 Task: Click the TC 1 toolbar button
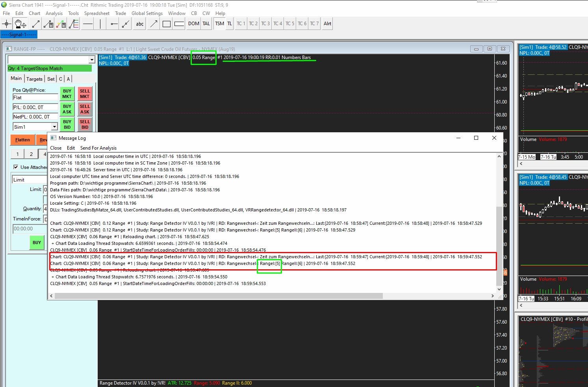pyautogui.click(x=241, y=24)
